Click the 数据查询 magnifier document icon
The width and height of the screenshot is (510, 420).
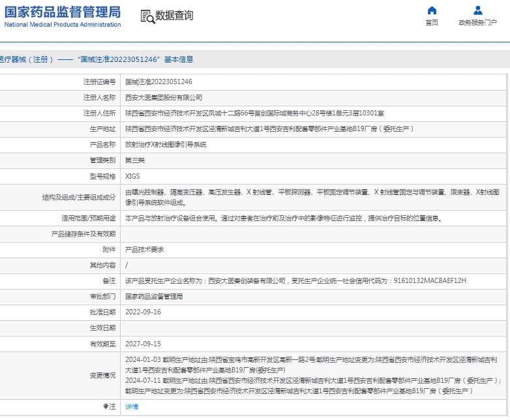[147, 16]
